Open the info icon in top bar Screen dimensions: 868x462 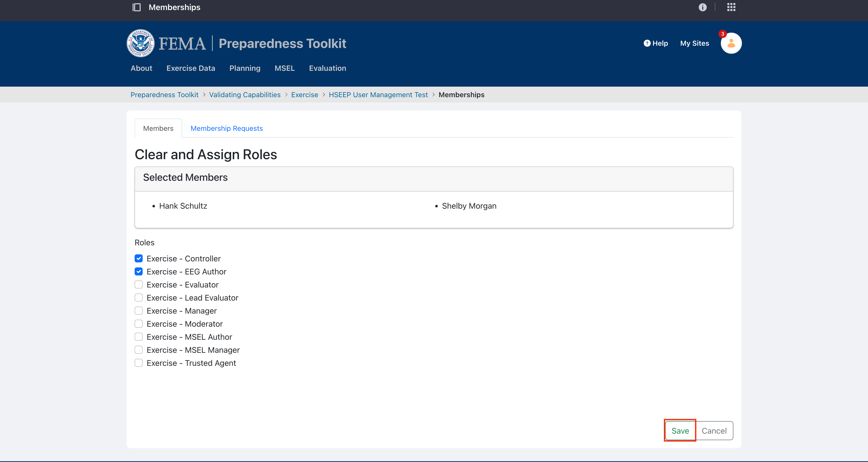pyautogui.click(x=702, y=7)
